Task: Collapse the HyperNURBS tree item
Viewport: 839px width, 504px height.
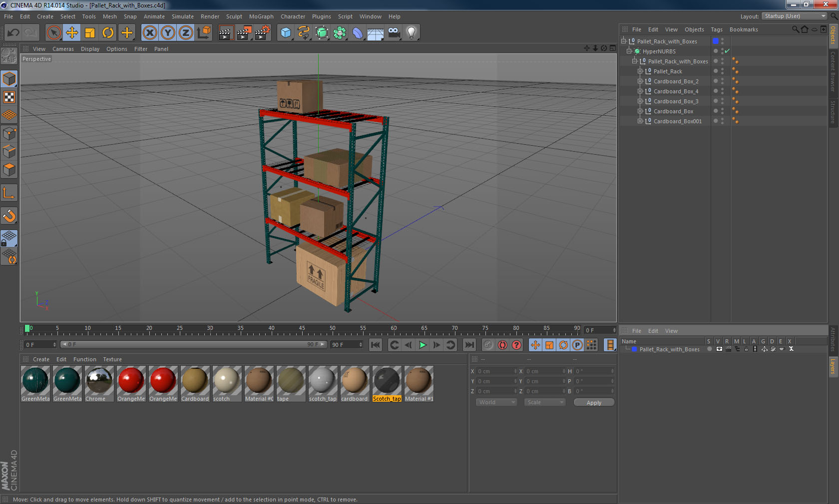Action: click(629, 51)
